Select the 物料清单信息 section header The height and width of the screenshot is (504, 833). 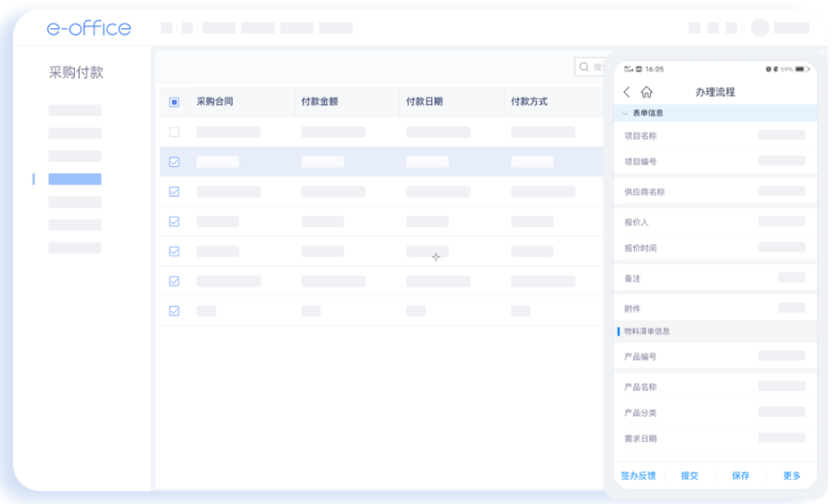click(x=647, y=331)
